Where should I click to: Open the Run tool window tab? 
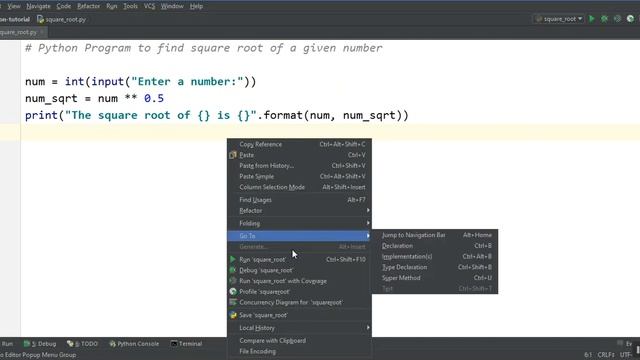(7, 344)
